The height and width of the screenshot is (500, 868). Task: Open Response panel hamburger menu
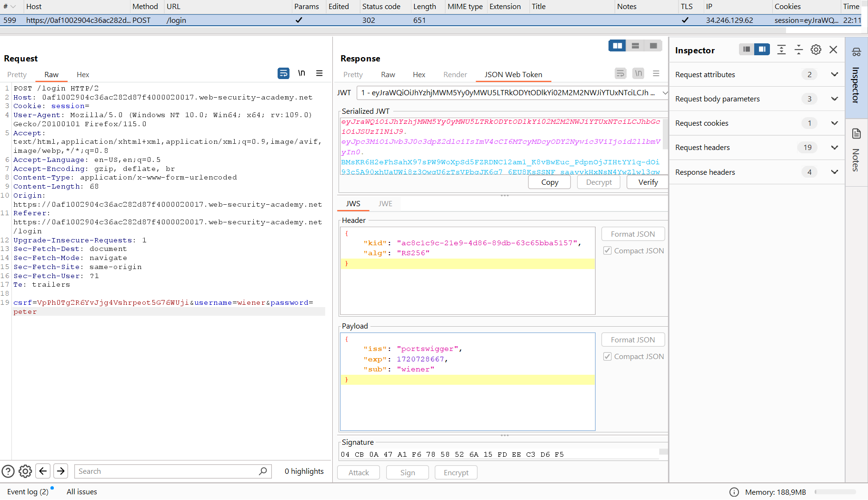pos(656,73)
